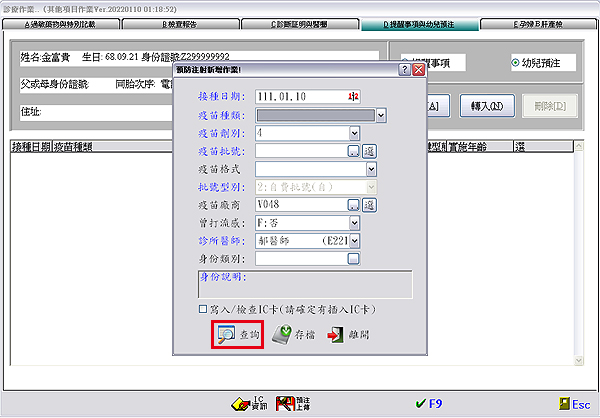Click the dialog help question-mark button
This screenshot has height=418, width=600.
pyautogui.click(x=403, y=70)
